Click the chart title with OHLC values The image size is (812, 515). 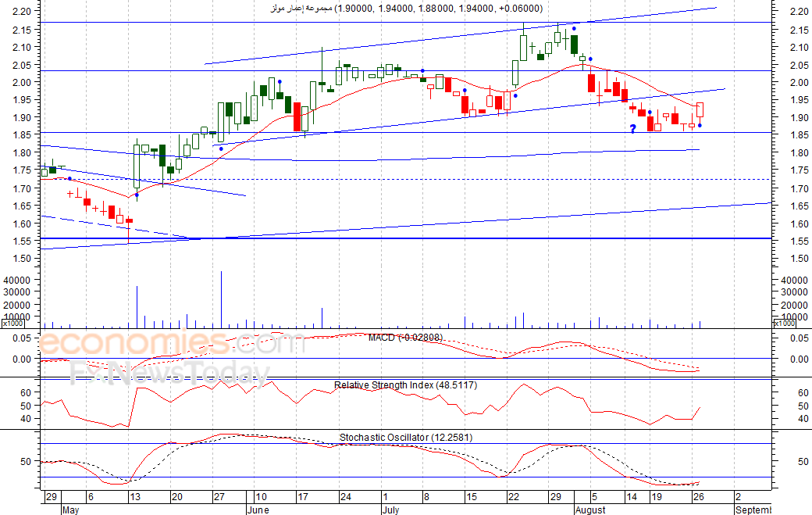point(407,9)
